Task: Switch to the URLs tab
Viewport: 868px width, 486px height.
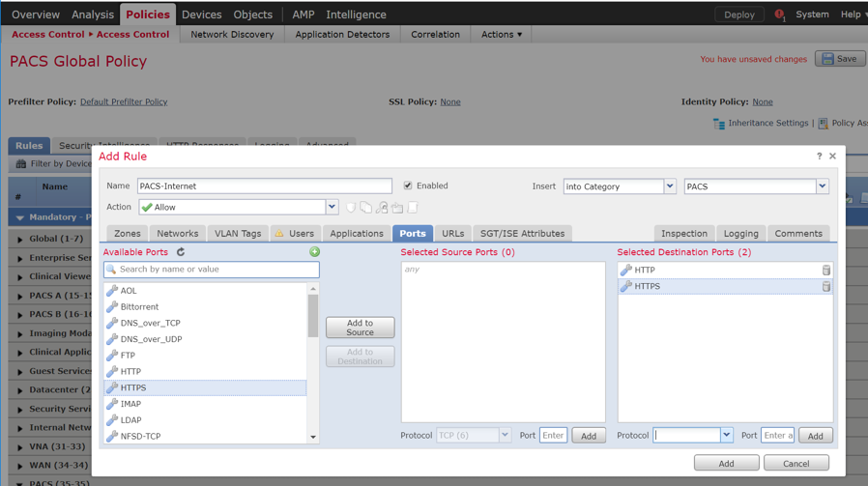Action: (x=452, y=234)
